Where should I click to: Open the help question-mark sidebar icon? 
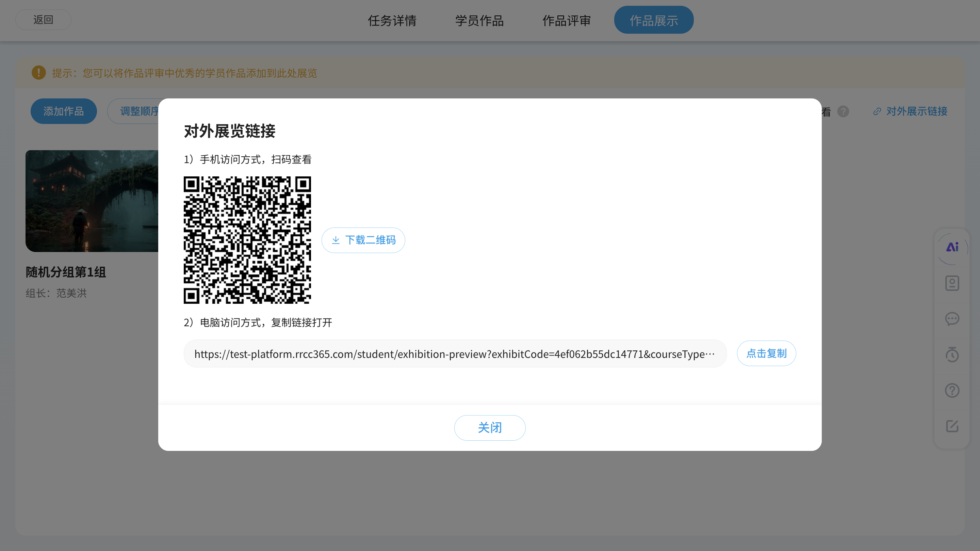[952, 390]
